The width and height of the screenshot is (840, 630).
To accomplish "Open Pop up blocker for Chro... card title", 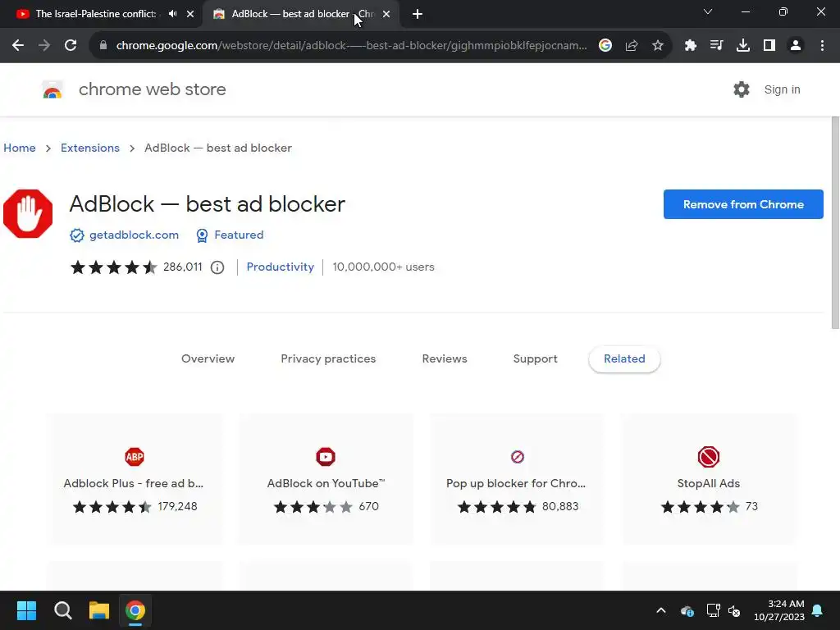I will click(516, 483).
